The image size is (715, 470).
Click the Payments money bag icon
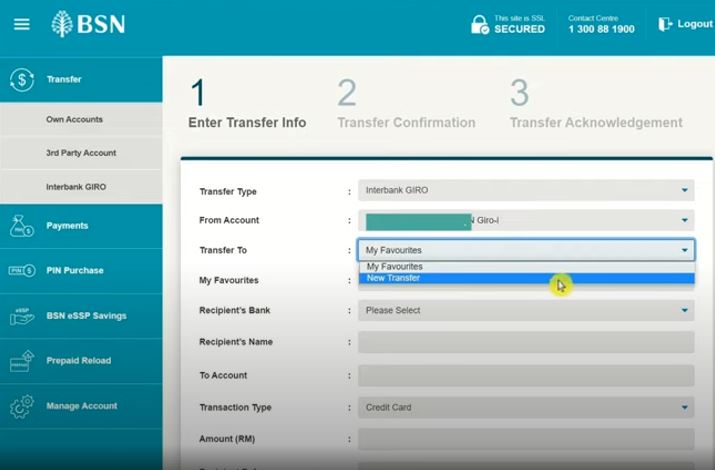pos(22,227)
